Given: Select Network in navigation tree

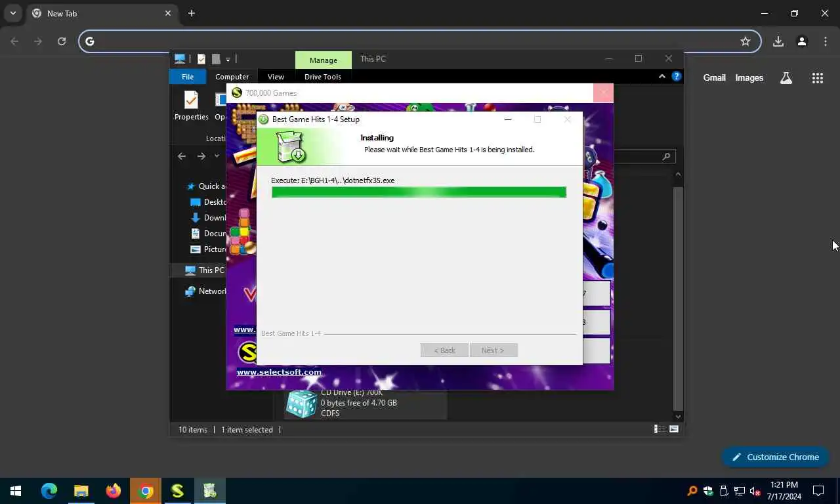Looking at the screenshot, I should (x=205, y=291).
